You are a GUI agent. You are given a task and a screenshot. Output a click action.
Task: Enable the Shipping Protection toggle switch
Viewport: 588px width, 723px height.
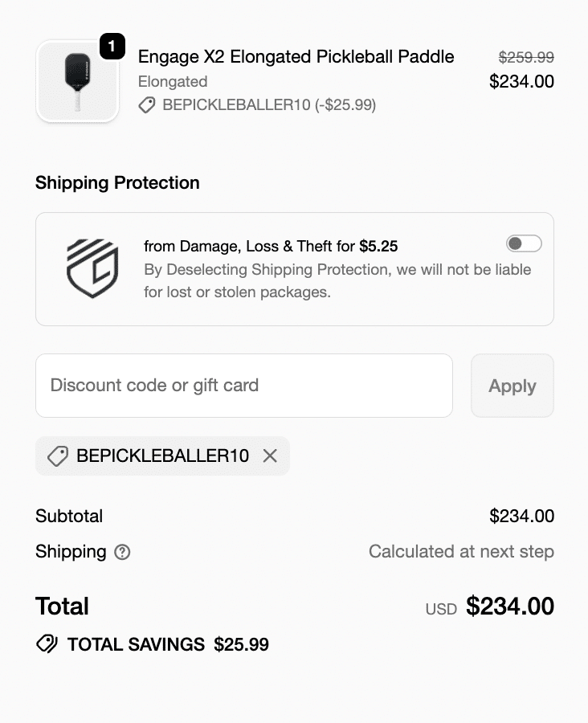point(524,243)
